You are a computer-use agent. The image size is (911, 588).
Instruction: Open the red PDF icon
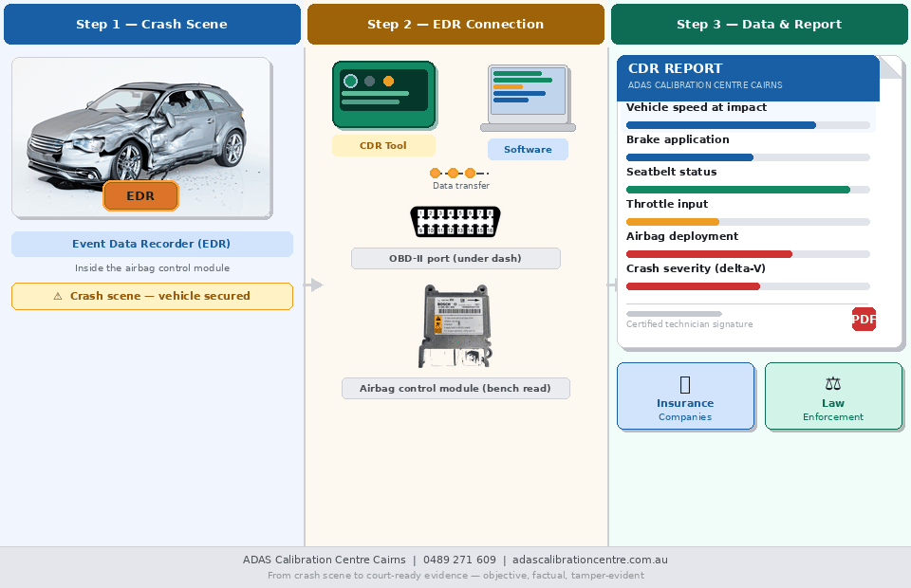(x=864, y=320)
